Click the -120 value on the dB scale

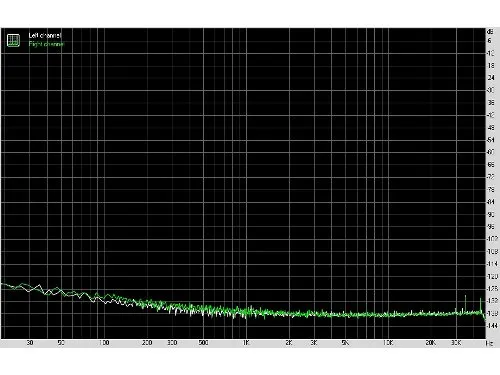pos(492,276)
